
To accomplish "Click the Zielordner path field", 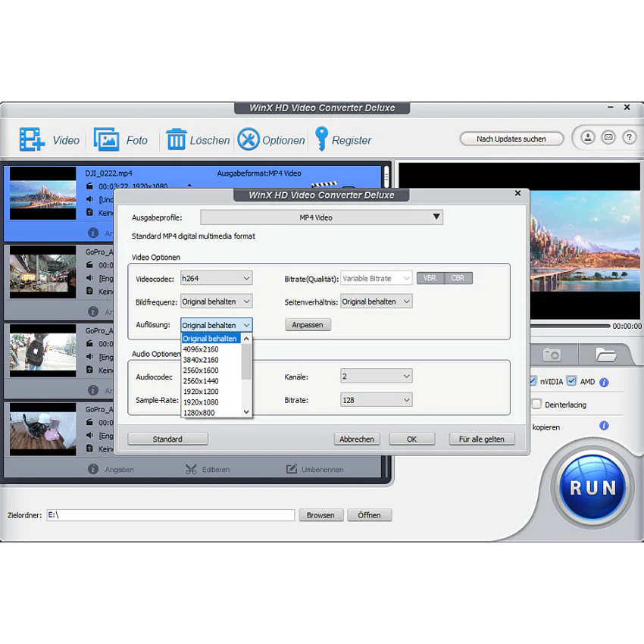I will (170, 515).
